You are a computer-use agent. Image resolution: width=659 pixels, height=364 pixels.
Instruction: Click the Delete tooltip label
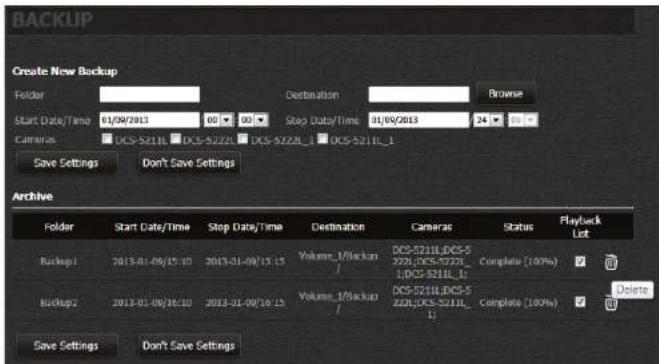tap(632, 290)
